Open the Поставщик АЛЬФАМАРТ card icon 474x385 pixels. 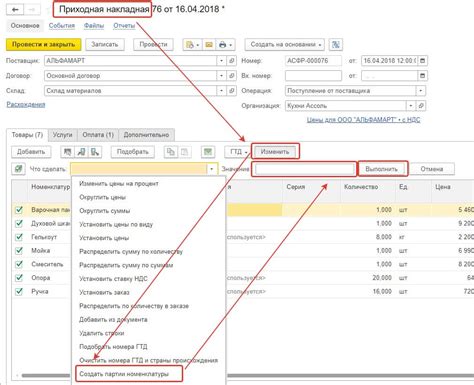232,61
